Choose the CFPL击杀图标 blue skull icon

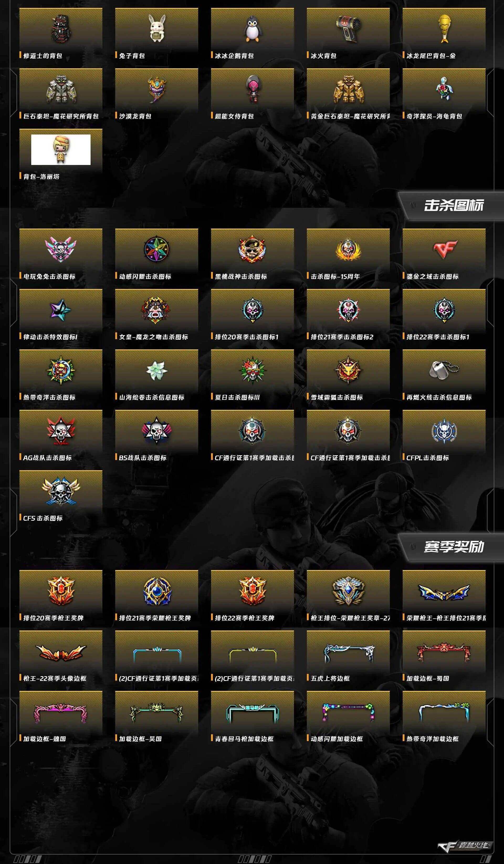444,431
